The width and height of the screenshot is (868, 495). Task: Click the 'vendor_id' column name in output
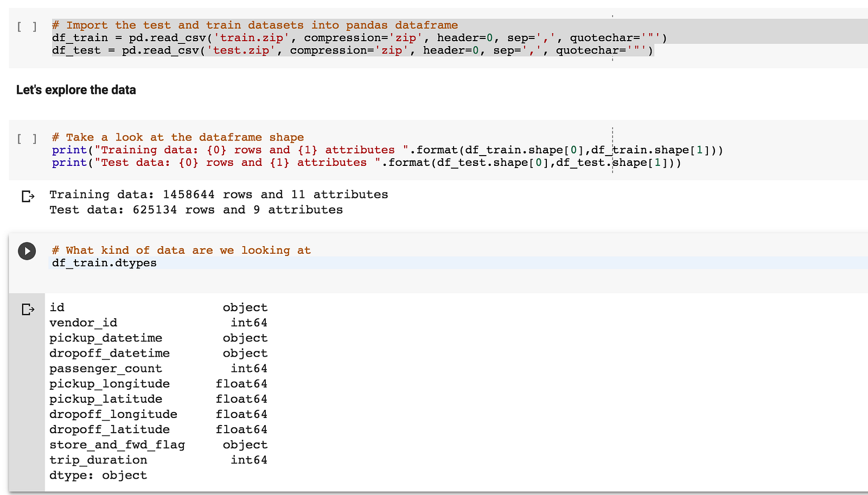[84, 323]
